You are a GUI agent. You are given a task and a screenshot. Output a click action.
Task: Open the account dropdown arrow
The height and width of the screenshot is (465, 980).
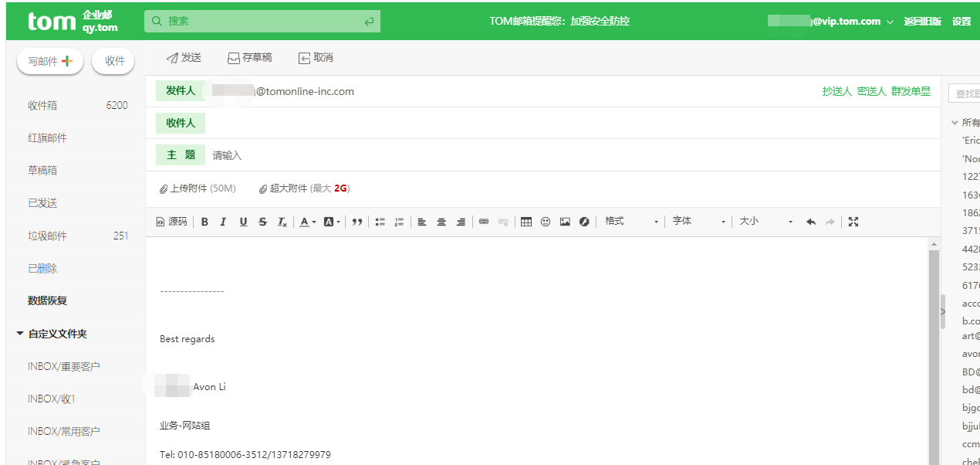click(x=890, y=22)
